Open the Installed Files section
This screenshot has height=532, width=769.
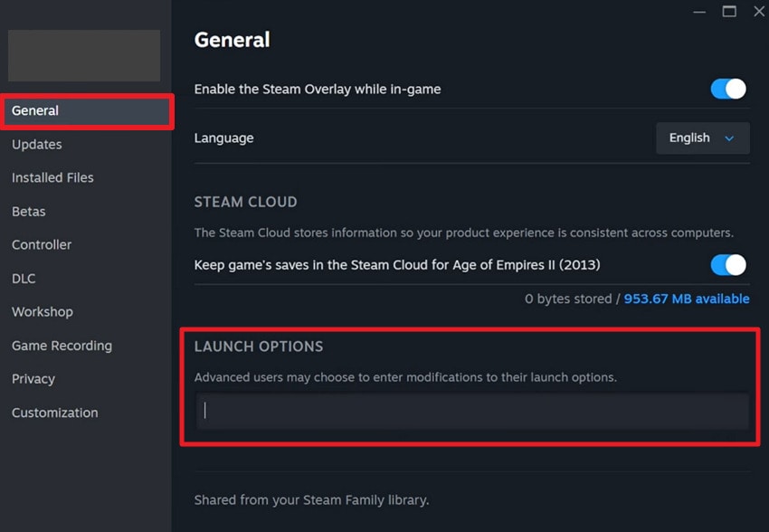(52, 177)
